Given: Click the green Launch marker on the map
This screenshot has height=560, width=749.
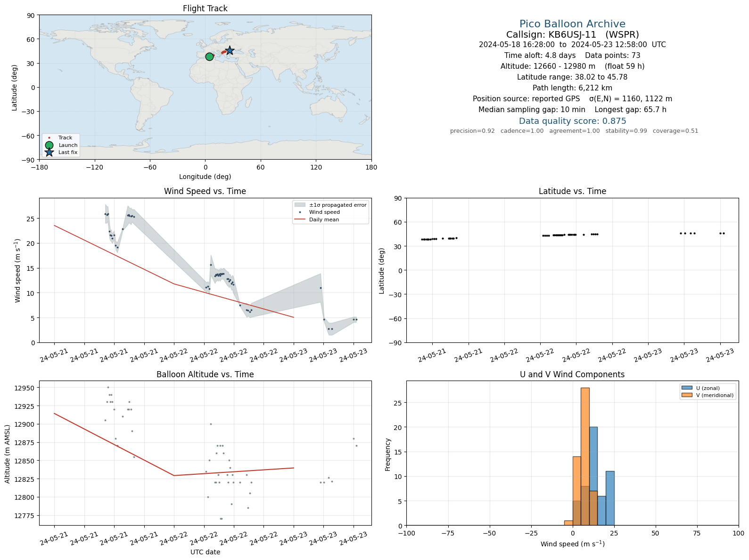Looking at the screenshot, I should pyautogui.click(x=209, y=57).
